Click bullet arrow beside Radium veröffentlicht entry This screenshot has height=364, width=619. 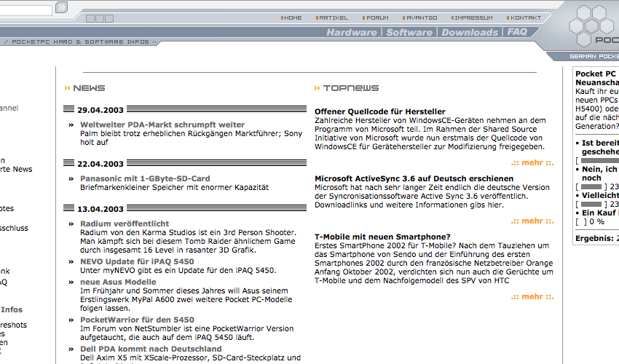[x=71, y=224]
